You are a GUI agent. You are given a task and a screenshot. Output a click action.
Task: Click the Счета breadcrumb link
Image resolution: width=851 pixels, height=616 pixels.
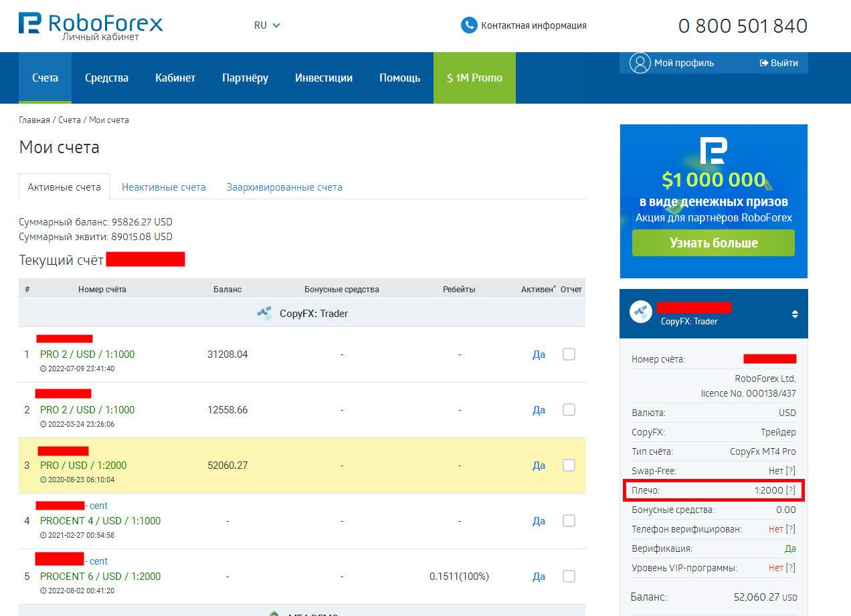coord(69,120)
